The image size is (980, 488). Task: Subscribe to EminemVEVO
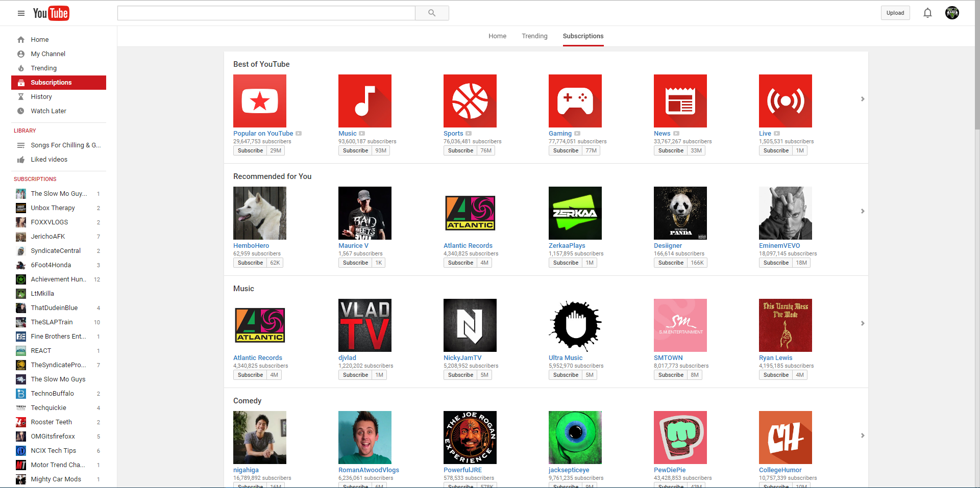click(776, 263)
